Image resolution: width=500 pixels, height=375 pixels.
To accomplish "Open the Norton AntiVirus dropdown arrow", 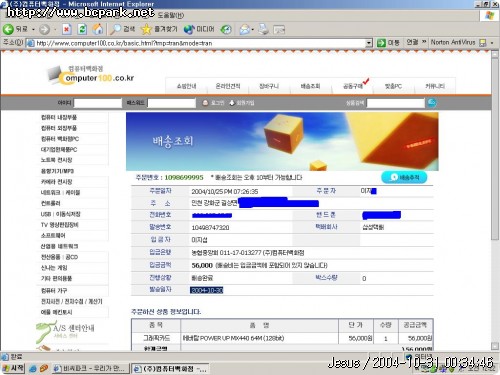I will click(x=492, y=43).
